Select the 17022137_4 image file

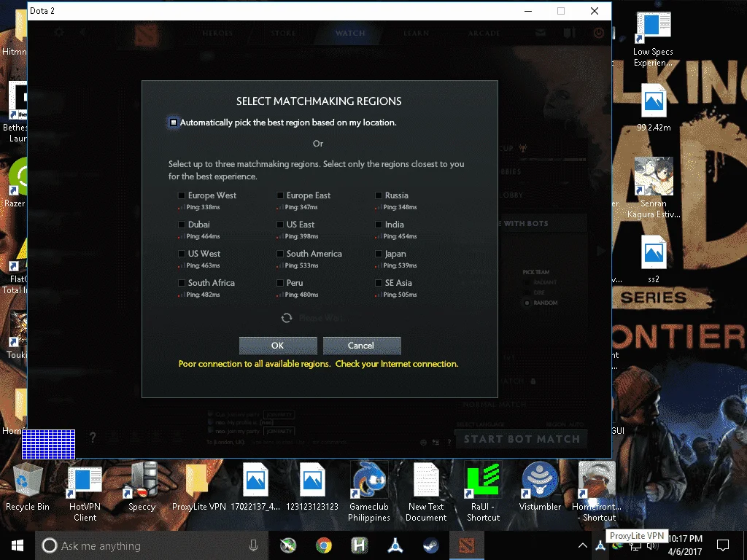[255, 486]
